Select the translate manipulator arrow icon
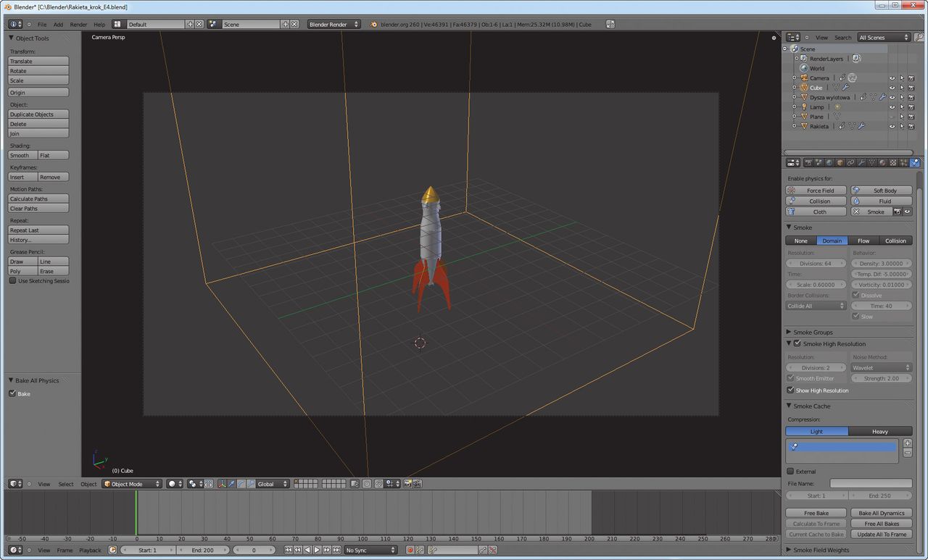 click(x=231, y=484)
